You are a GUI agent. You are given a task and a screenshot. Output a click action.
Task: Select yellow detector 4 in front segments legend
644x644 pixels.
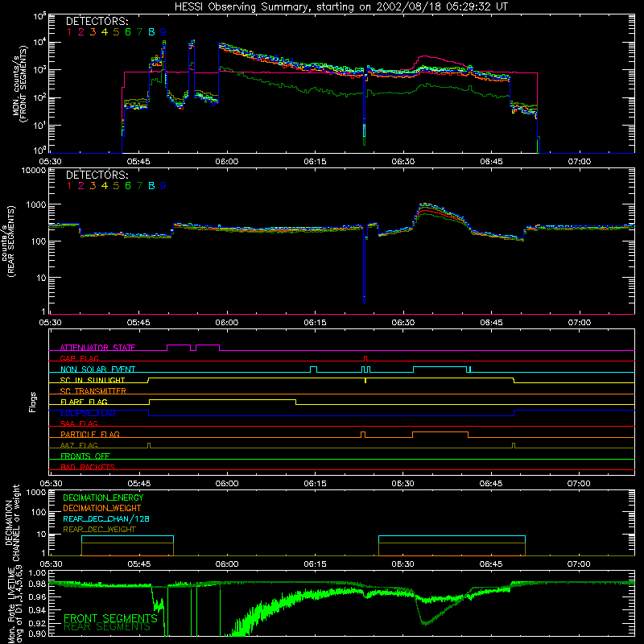pos(105,32)
